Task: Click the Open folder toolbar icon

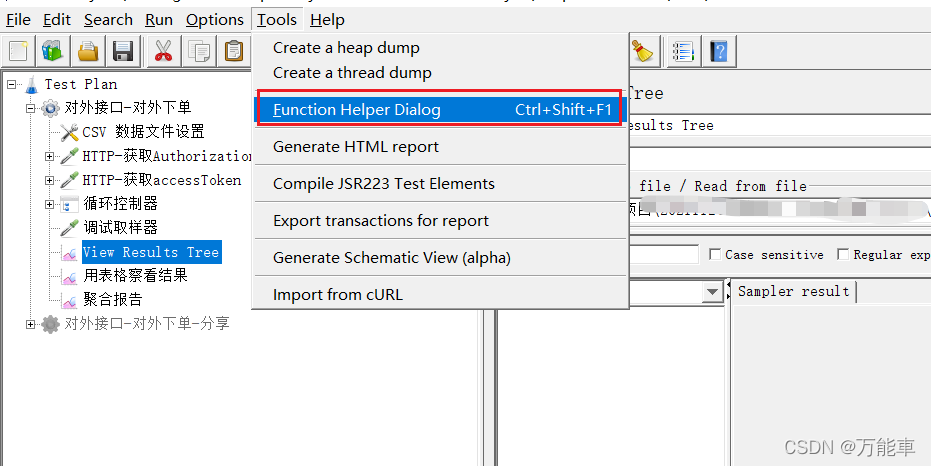Action: pos(88,51)
